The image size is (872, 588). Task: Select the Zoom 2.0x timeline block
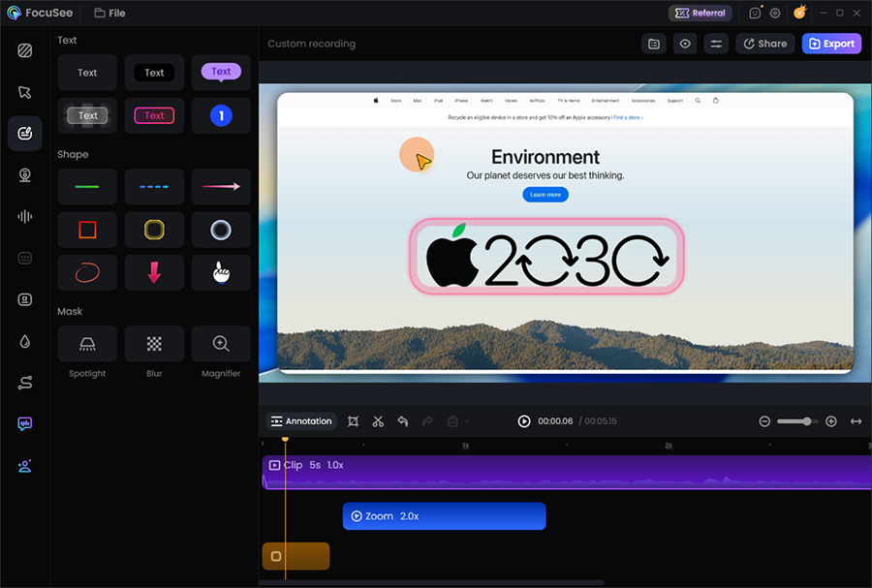(445, 516)
